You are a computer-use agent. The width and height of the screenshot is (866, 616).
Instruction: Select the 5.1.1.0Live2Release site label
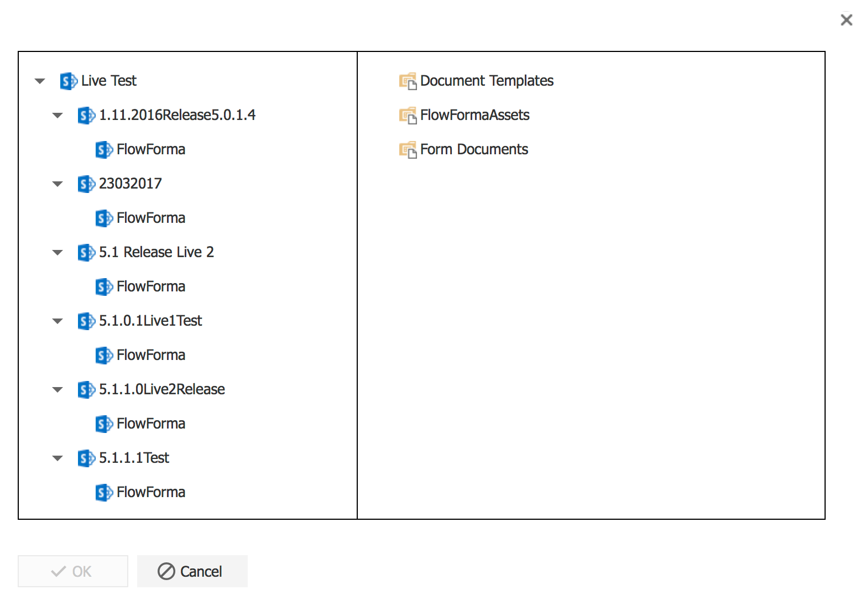click(162, 389)
